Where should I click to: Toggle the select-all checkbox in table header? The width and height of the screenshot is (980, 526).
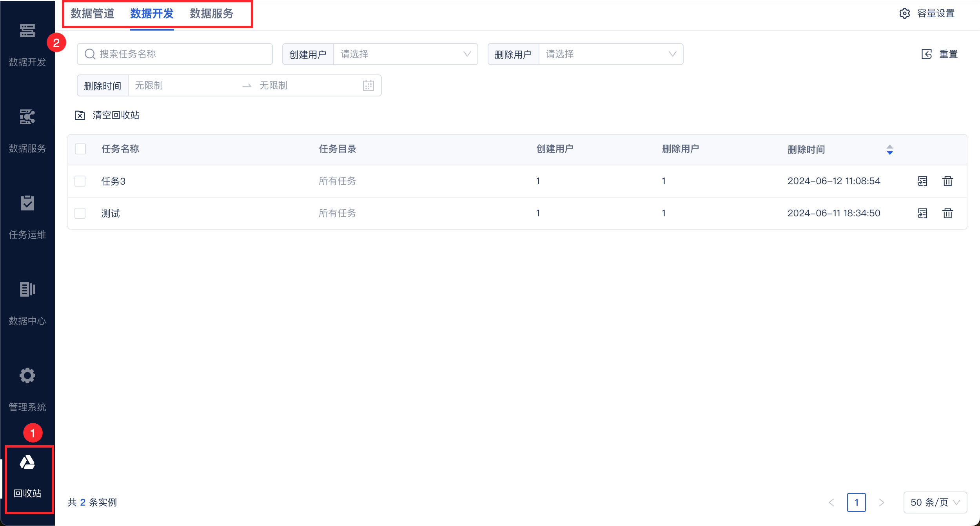coord(80,149)
